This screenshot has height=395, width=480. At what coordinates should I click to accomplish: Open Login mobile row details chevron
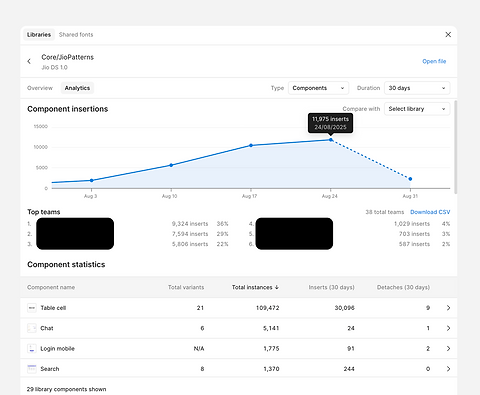(x=448, y=349)
